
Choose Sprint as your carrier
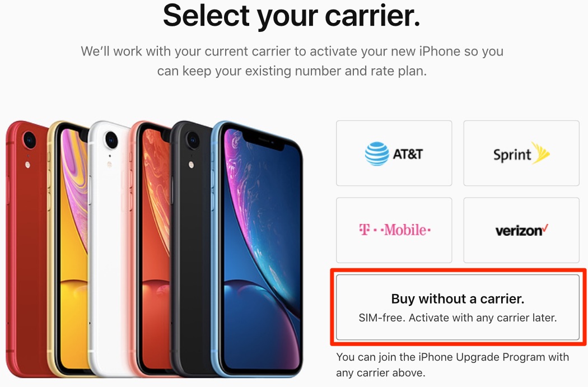point(521,153)
